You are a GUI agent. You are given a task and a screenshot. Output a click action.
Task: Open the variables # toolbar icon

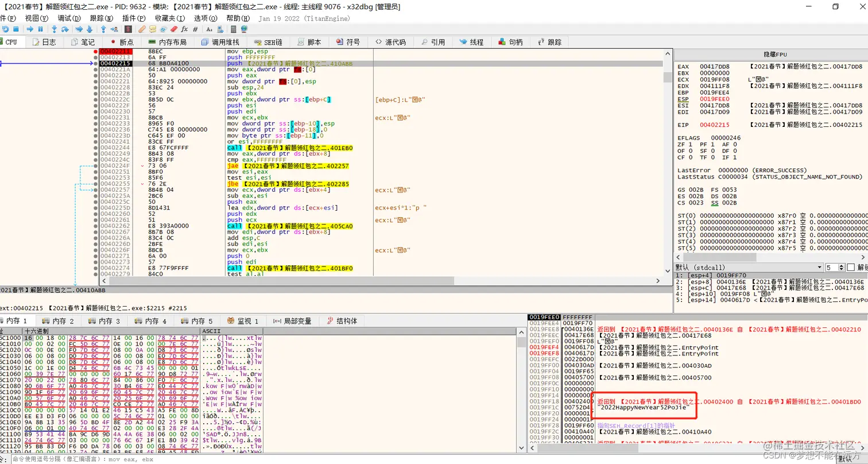click(195, 29)
